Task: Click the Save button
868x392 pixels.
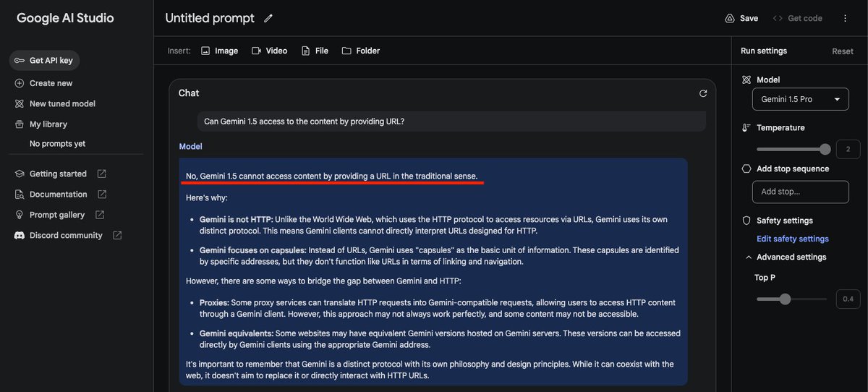Action: coord(741,18)
